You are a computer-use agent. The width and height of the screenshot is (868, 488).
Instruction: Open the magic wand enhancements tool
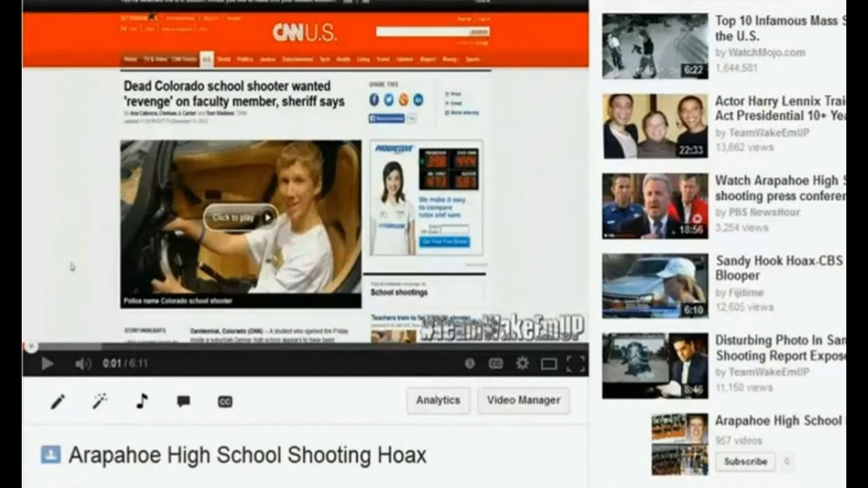(x=100, y=401)
